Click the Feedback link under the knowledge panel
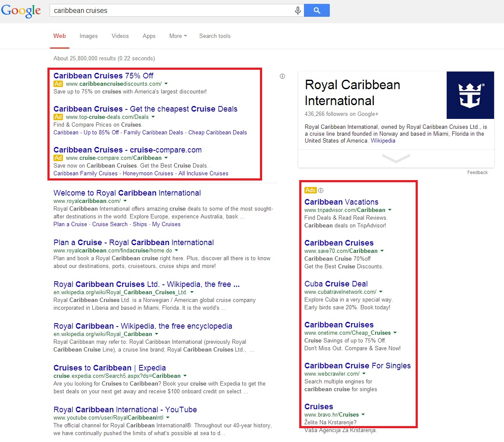Viewport: 504px width, 442px height. click(x=477, y=172)
